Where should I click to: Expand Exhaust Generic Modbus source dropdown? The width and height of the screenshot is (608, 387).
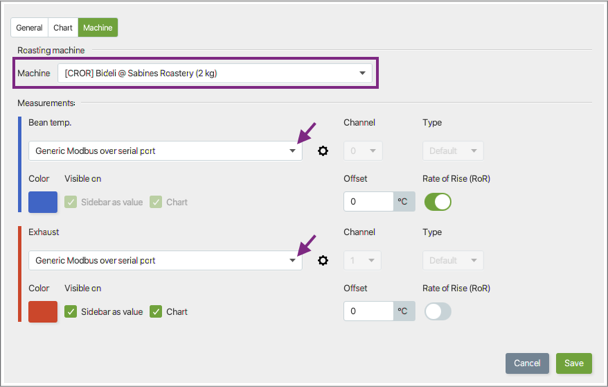165,260
